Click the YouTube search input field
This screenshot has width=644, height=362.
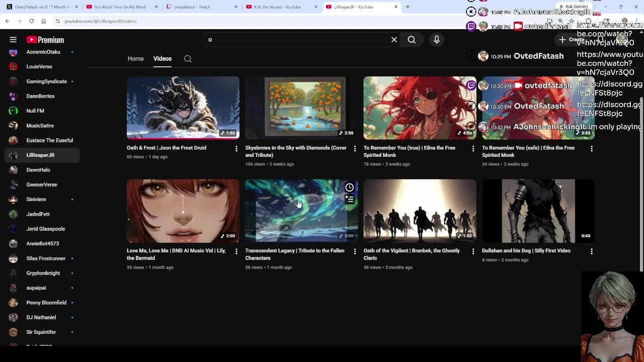click(x=296, y=40)
